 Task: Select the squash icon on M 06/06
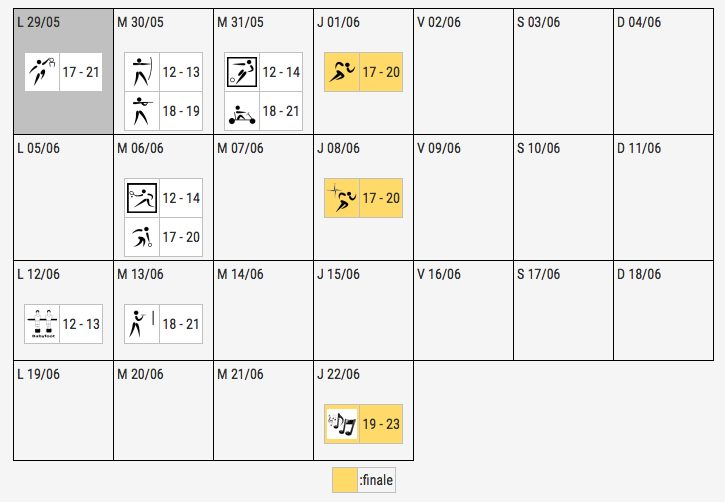[x=141, y=198]
